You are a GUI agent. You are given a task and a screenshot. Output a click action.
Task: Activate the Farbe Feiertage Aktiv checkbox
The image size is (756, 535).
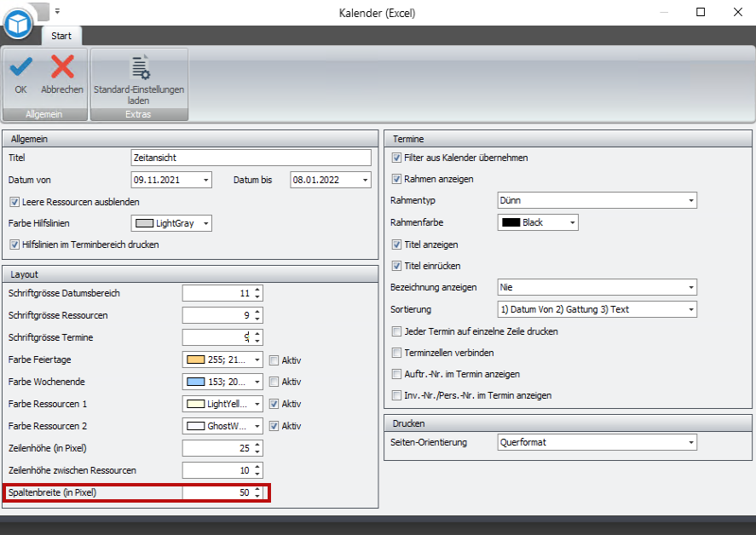coord(274,360)
